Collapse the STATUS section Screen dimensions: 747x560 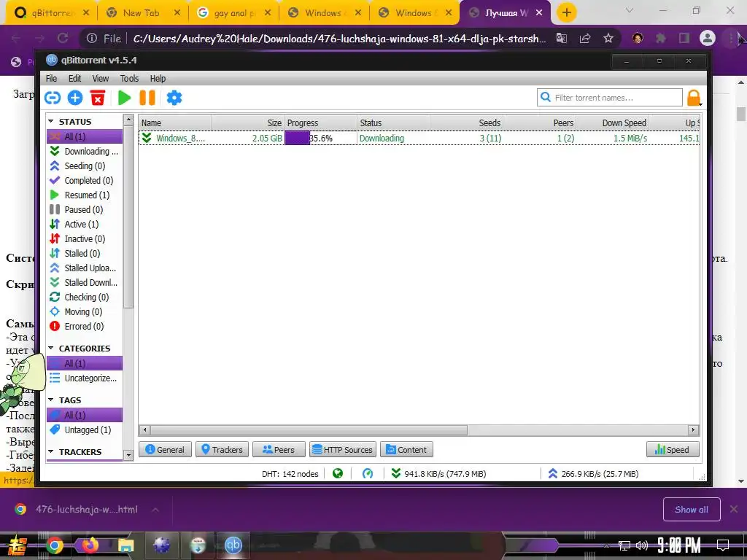pyautogui.click(x=51, y=122)
